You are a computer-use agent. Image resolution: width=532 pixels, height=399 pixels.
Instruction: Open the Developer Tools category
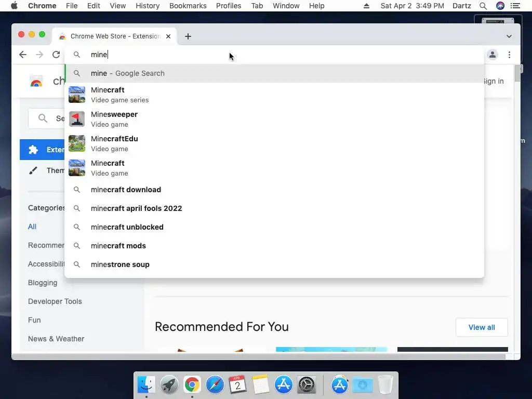tap(55, 301)
